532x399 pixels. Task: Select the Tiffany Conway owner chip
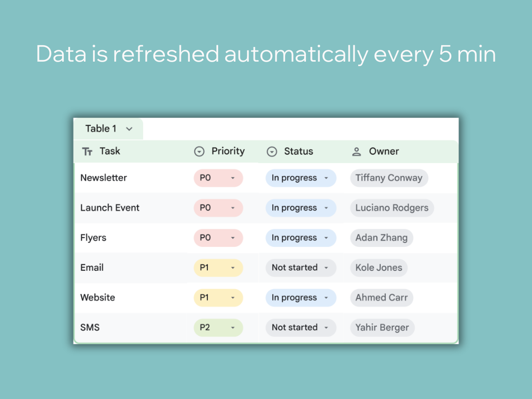pos(389,178)
